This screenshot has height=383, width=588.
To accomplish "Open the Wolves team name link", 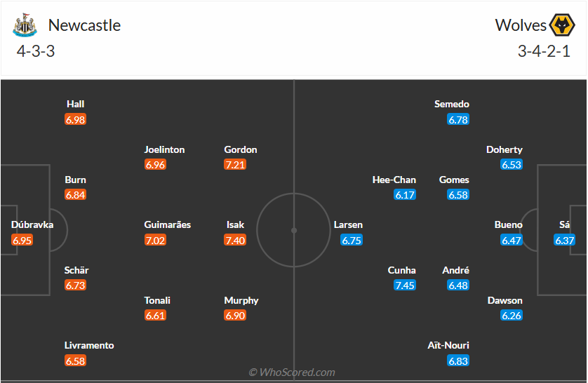I will (521, 25).
